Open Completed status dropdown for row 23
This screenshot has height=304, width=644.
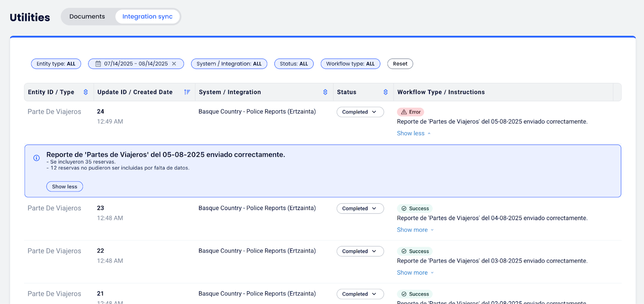click(360, 208)
